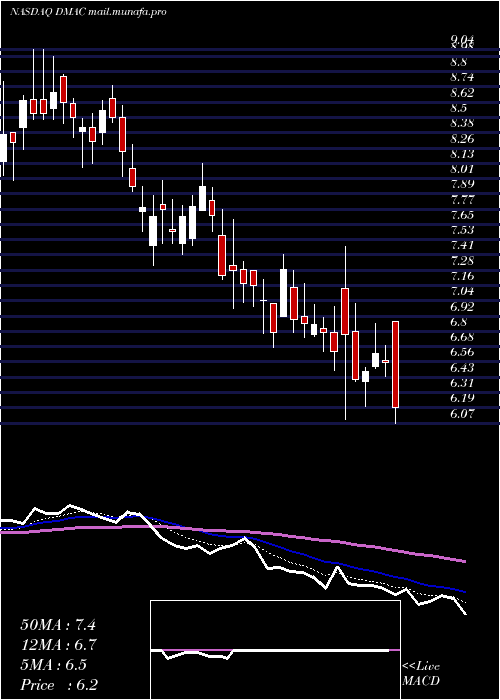The image size is (500, 700).
Task: Select the 8.62 price axis label
Action: (x=462, y=92)
